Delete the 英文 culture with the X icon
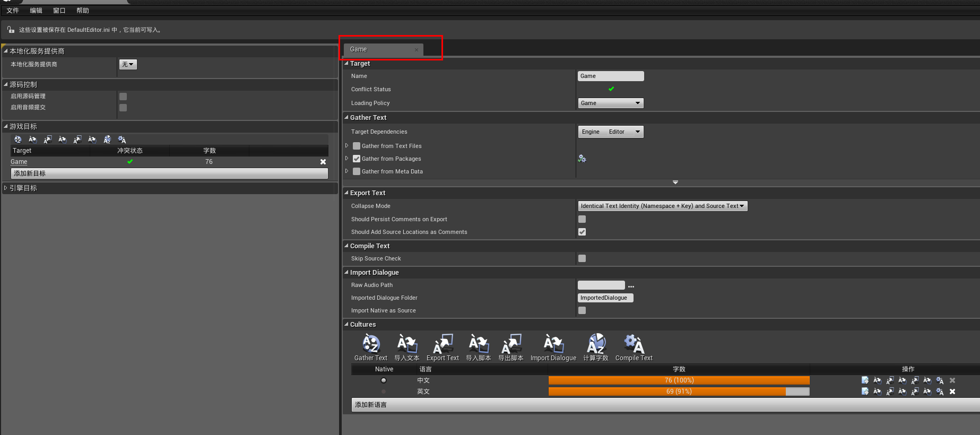 (x=952, y=391)
